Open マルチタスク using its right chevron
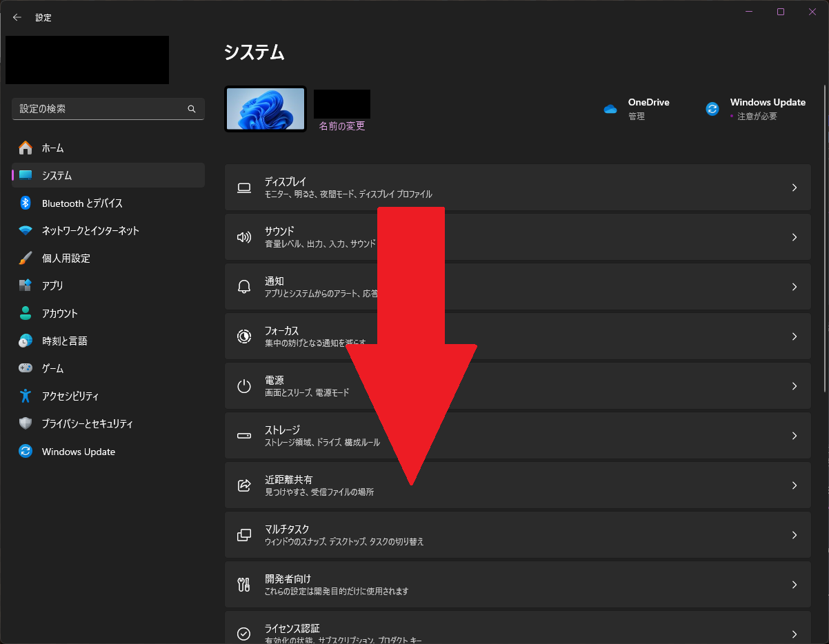Viewport: 829px width, 644px height. click(x=794, y=535)
